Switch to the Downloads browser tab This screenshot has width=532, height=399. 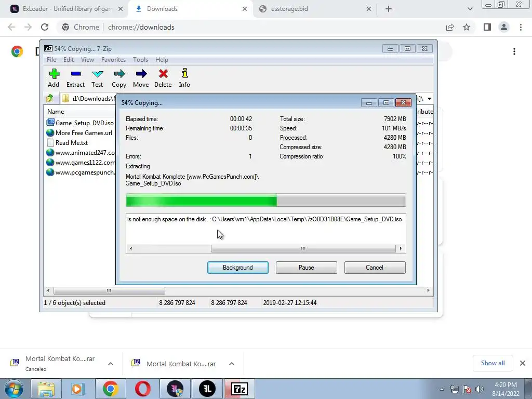tap(190, 9)
